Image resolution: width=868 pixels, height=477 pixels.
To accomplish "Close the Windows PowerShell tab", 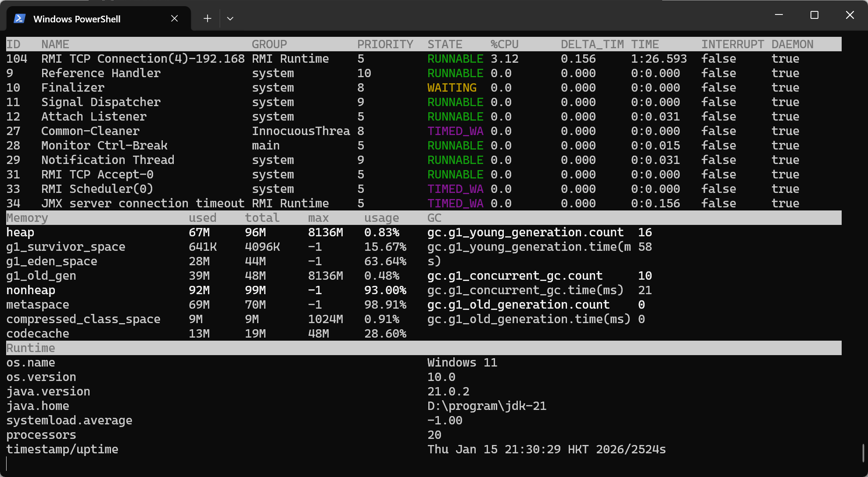I will [x=174, y=18].
